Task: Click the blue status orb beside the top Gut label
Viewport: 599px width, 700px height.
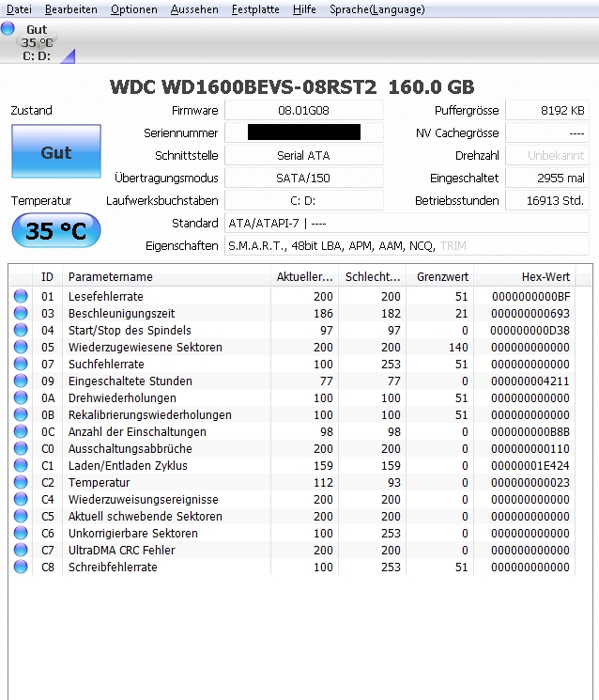Action: pyautogui.click(x=8, y=28)
